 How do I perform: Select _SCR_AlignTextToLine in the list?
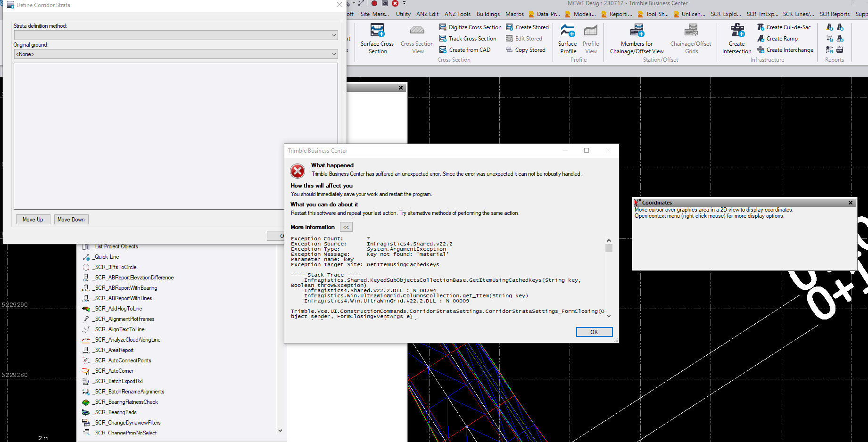point(119,329)
